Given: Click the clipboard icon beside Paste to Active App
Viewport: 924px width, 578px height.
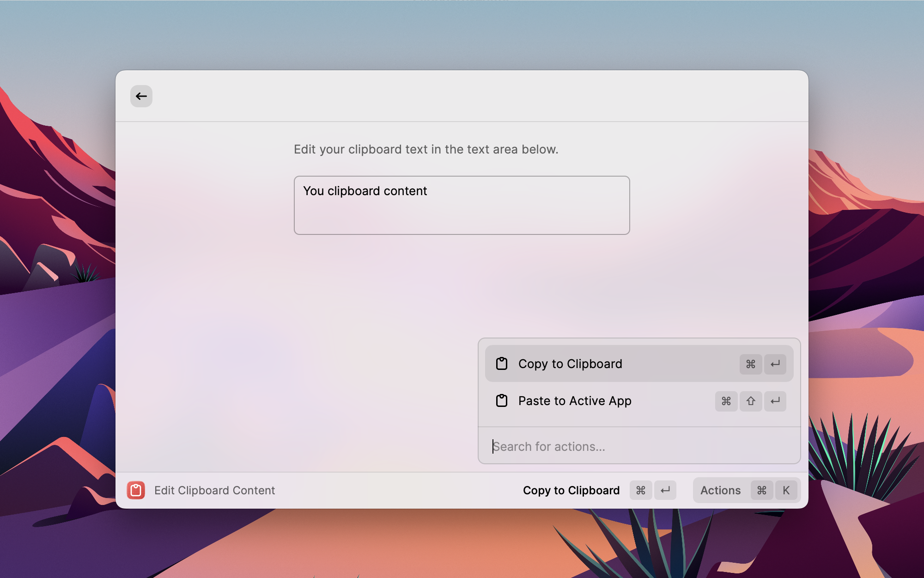Looking at the screenshot, I should coord(502,401).
